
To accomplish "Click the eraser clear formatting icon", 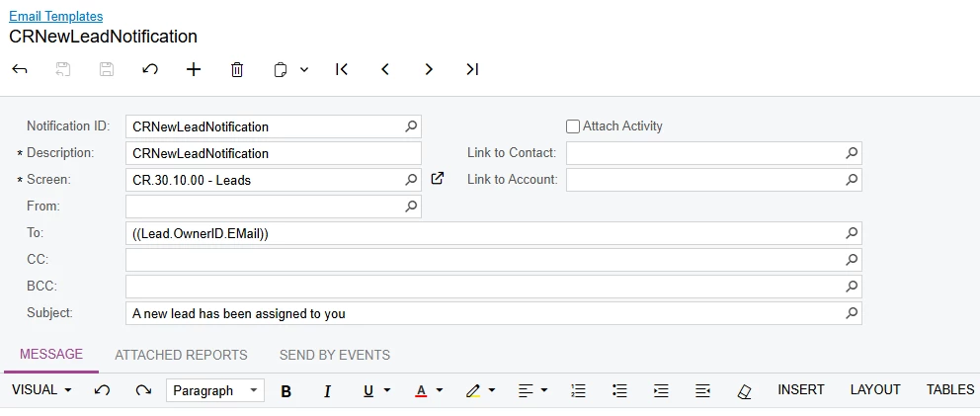I will click(745, 391).
